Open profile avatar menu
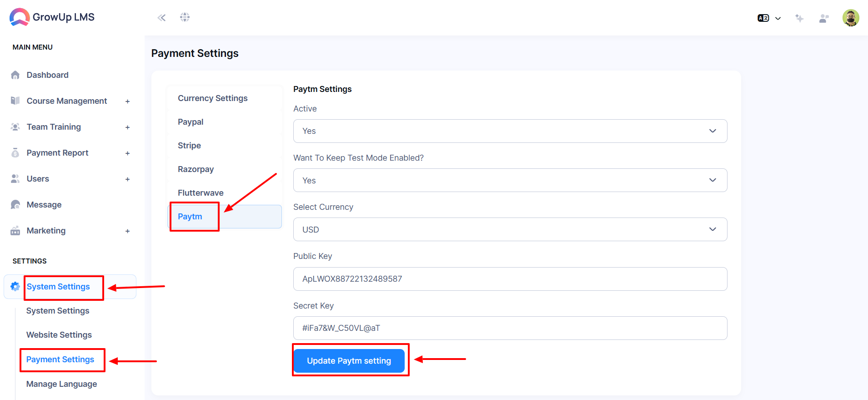 click(851, 18)
